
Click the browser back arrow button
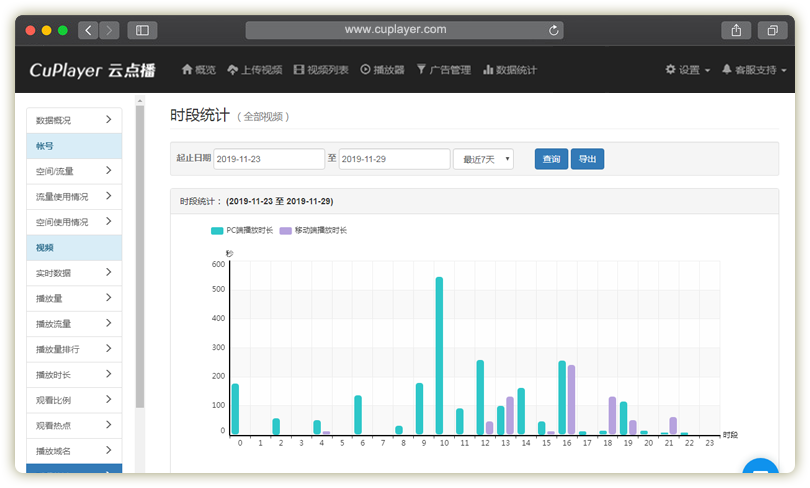click(88, 30)
